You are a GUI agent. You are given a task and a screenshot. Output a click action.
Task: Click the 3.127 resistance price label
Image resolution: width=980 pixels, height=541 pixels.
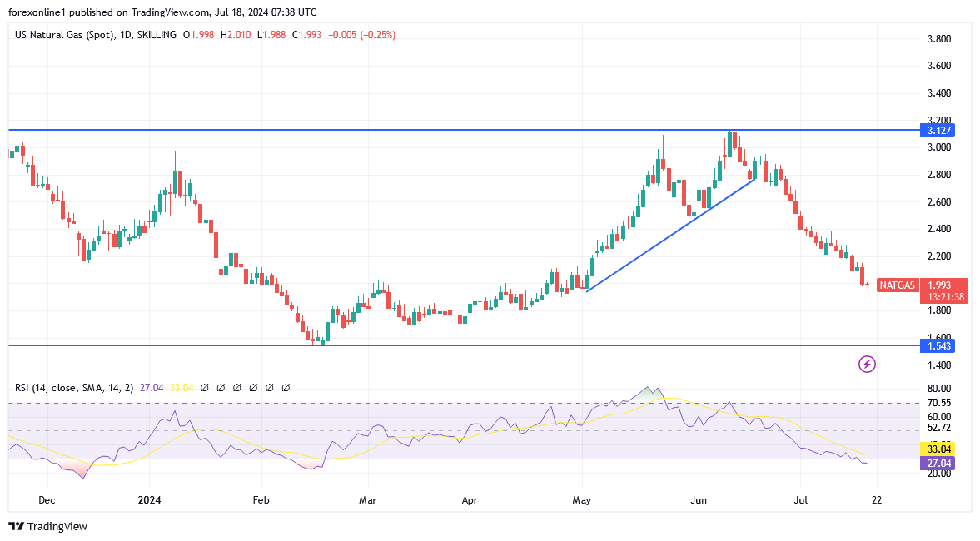point(938,130)
